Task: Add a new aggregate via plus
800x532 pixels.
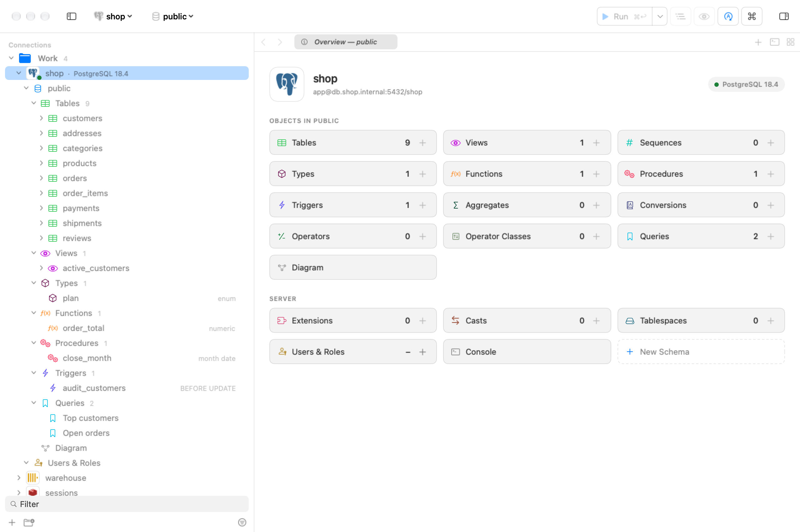Action: click(596, 205)
